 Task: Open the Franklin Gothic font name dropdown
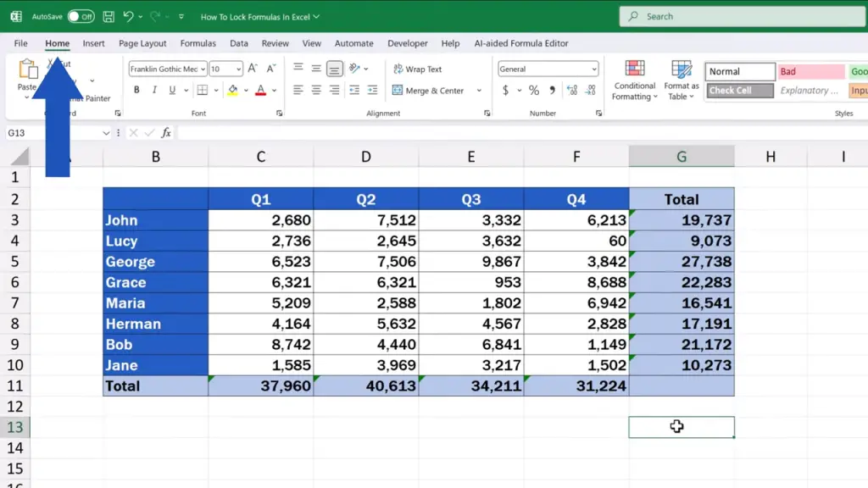(203, 69)
